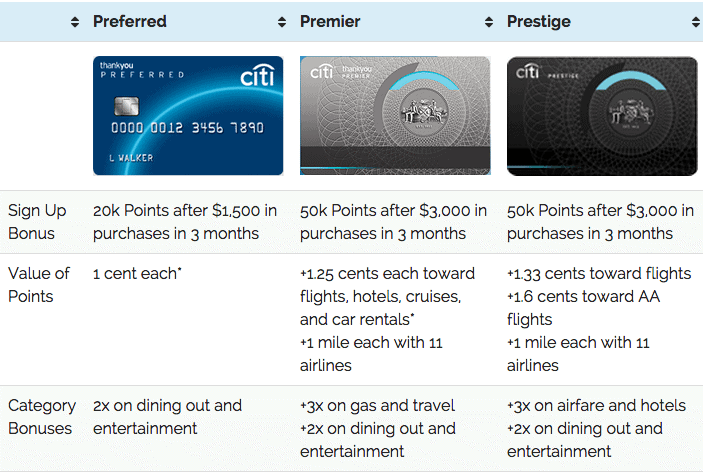The height and width of the screenshot is (472, 703).
Task: Click the 1.33 cents toward flights text
Action: (x=599, y=274)
